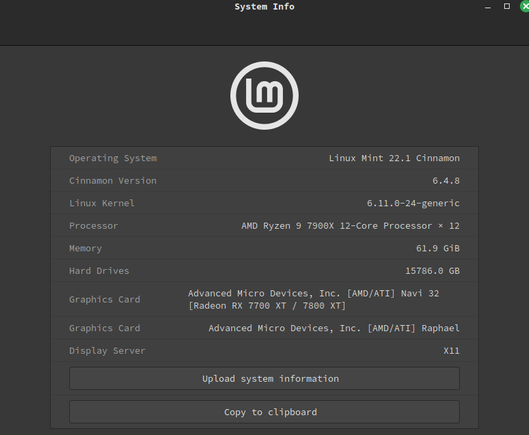This screenshot has width=529, height=435.
Task: Select the 15786.0 GB value
Action: pyautogui.click(x=432, y=271)
